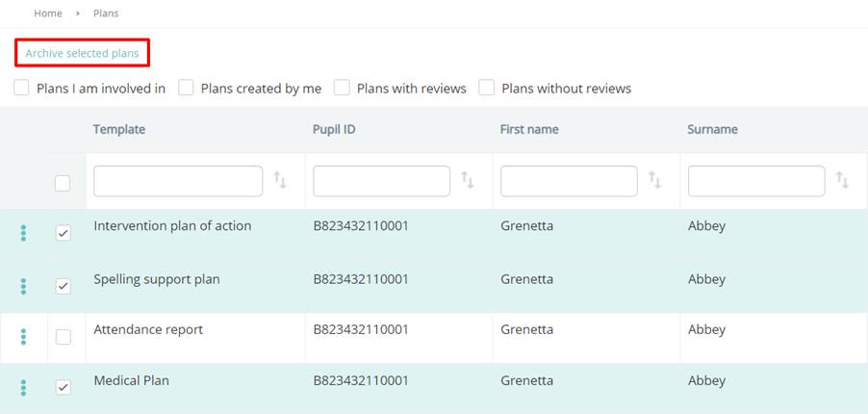The width and height of the screenshot is (868, 414).
Task: Focus the Surname filter input
Action: (756, 181)
